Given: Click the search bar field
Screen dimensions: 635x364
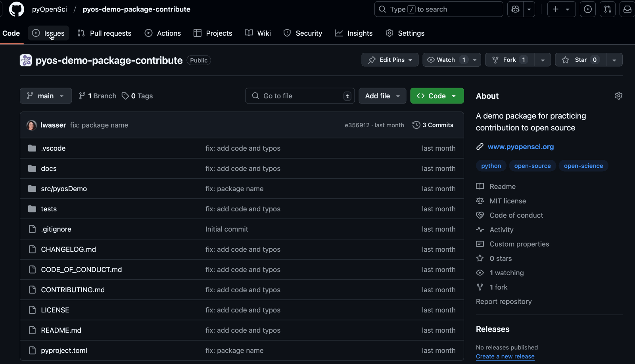Looking at the screenshot, I should click(x=439, y=9).
